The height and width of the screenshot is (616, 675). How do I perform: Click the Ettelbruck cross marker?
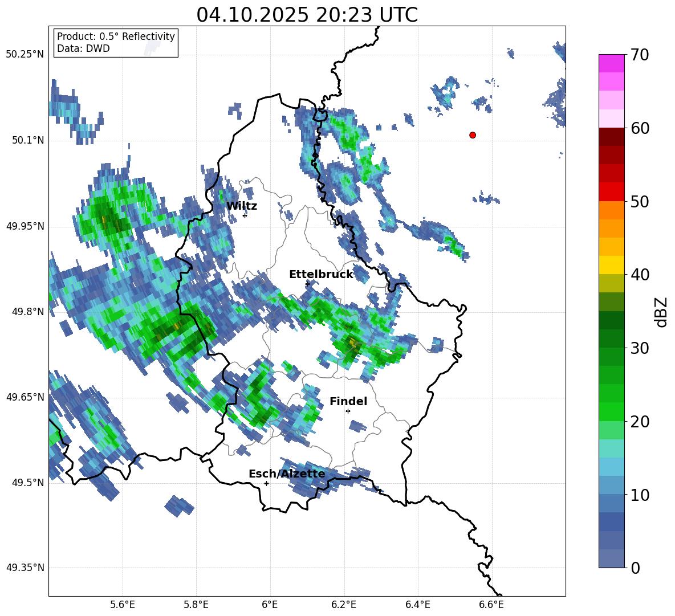click(307, 284)
